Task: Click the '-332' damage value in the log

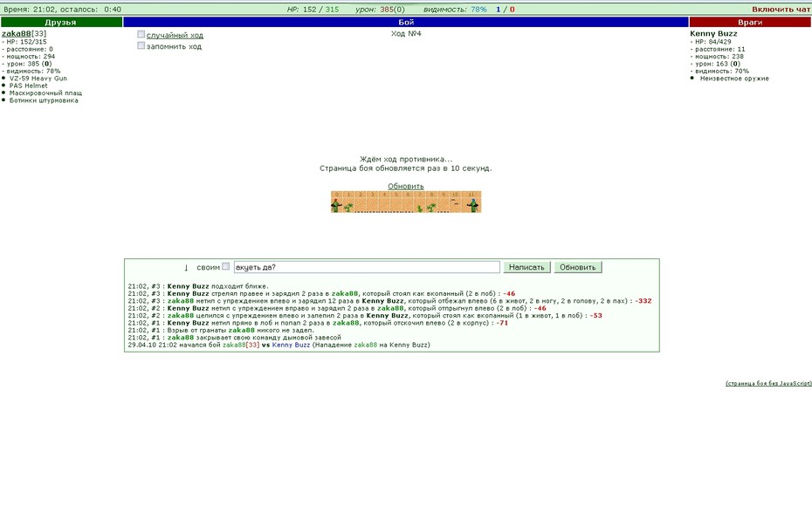Action: pyautogui.click(x=643, y=300)
